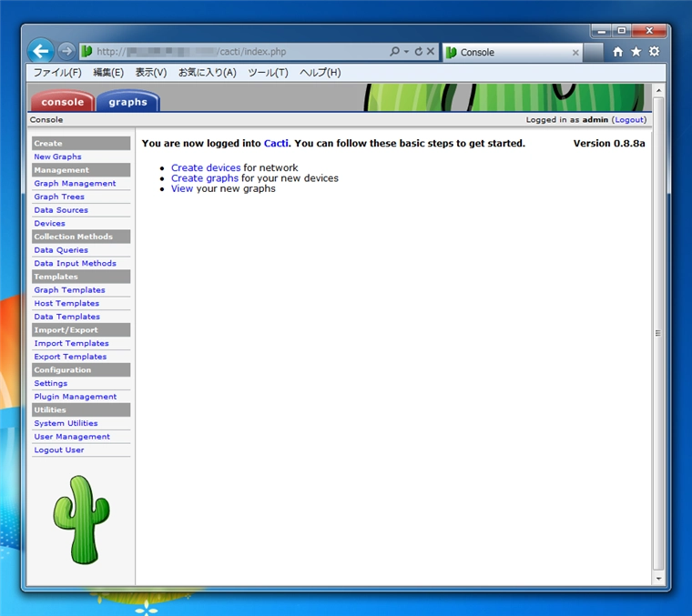The image size is (692, 616).
Task: Switch to the red console tab
Action: (62, 101)
